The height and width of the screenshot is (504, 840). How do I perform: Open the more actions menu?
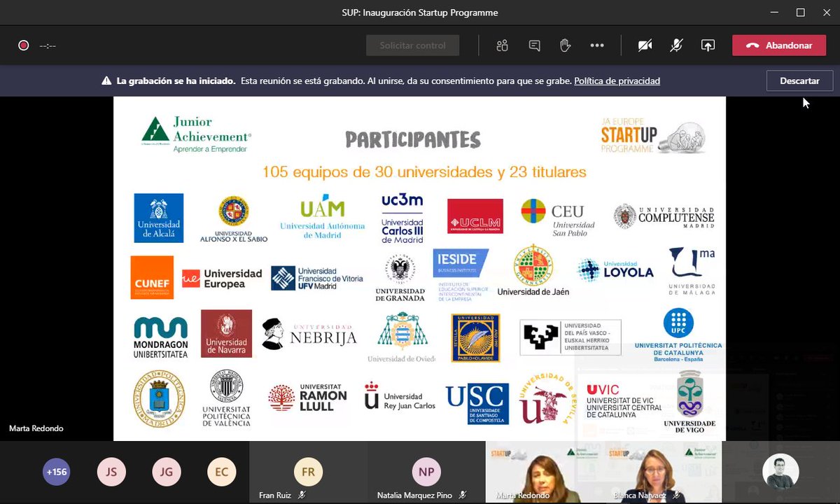[x=597, y=45]
